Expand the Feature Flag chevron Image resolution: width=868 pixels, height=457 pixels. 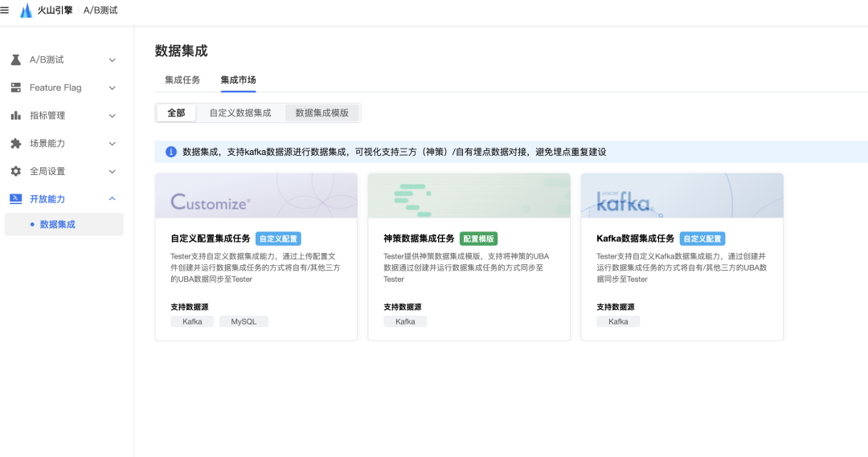point(113,88)
